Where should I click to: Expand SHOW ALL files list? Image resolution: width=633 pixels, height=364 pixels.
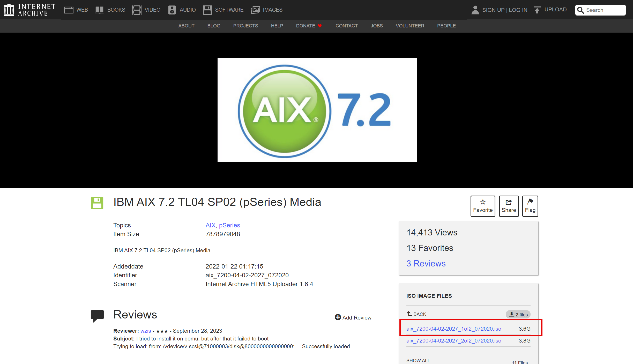click(x=418, y=360)
